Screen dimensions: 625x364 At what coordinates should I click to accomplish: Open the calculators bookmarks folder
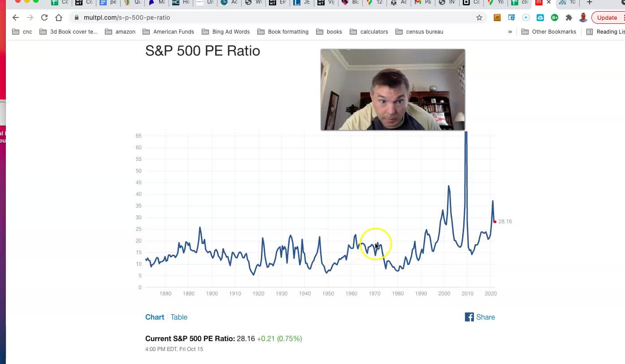coord(369,32)
